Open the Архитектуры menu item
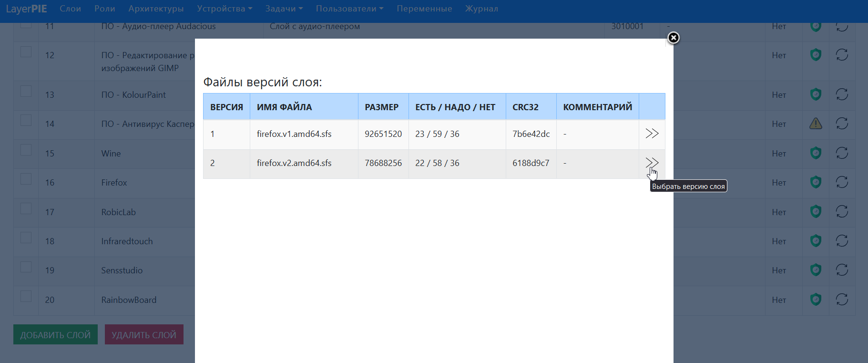This screenshot has height=363, width=868. [x=156, y=9]
